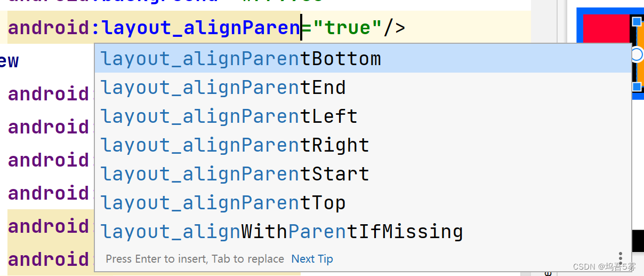Click the self-closing tag "/>" in code

pyautogui.click(x=395, y=27)
